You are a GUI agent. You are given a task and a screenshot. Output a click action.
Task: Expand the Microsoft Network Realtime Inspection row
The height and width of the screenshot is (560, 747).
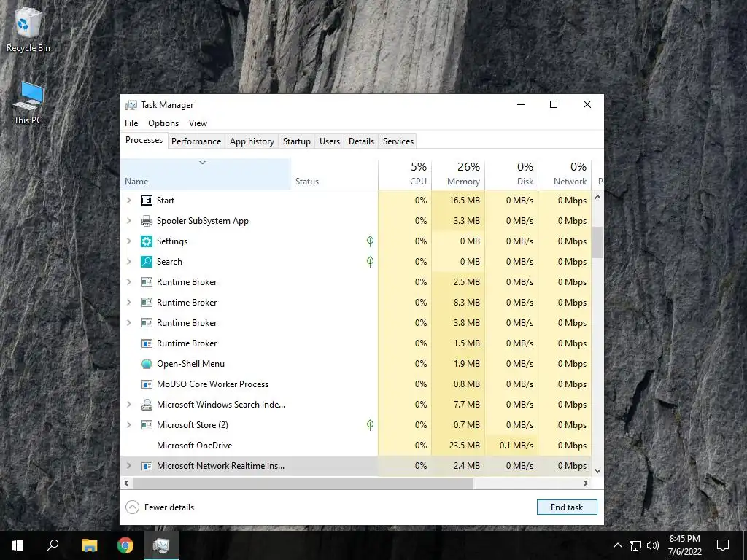[128, 466]
